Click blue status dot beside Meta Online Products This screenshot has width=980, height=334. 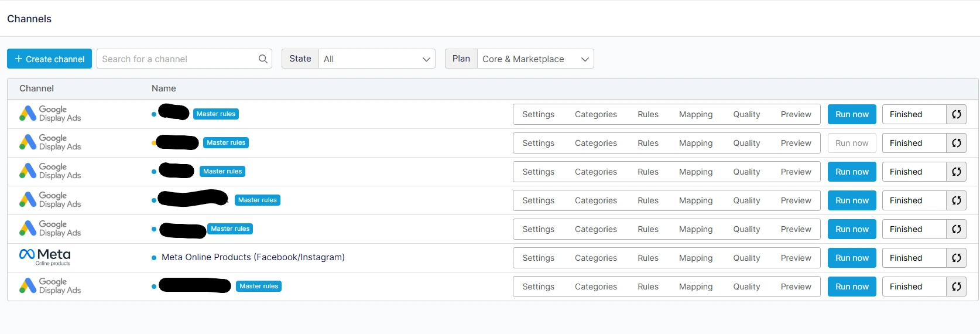pos(154,258)
